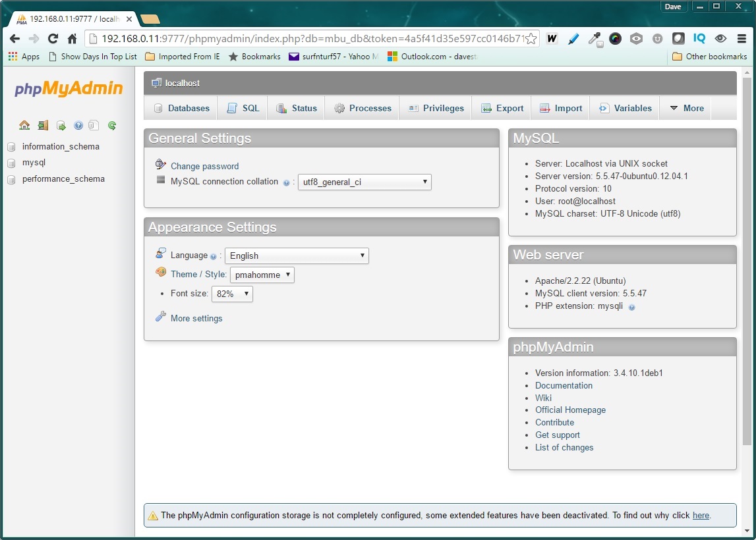Viewport: 756px width, 540px height.
Task: Open the Apps bookmark shortcut
Action: click(x=24, y=57)
